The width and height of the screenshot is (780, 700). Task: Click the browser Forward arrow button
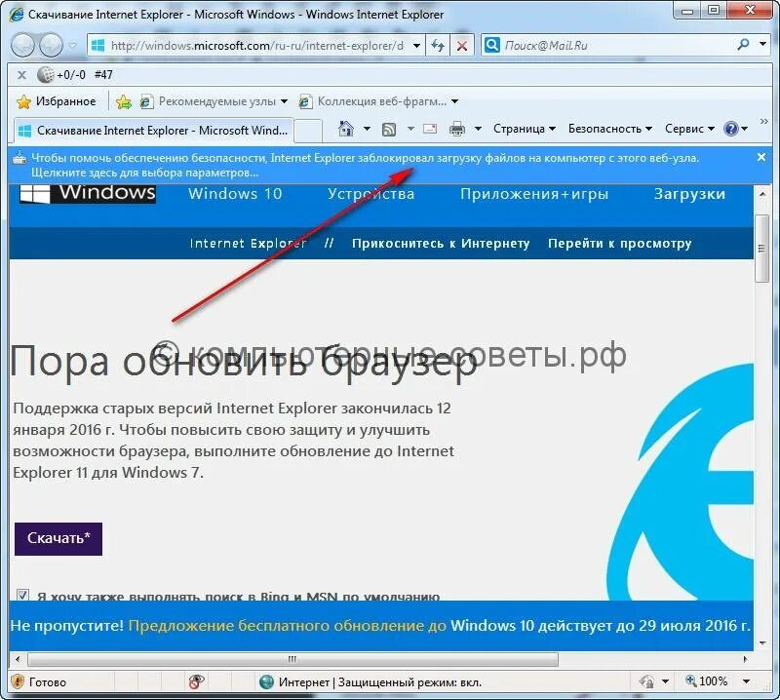click(51, 45)
